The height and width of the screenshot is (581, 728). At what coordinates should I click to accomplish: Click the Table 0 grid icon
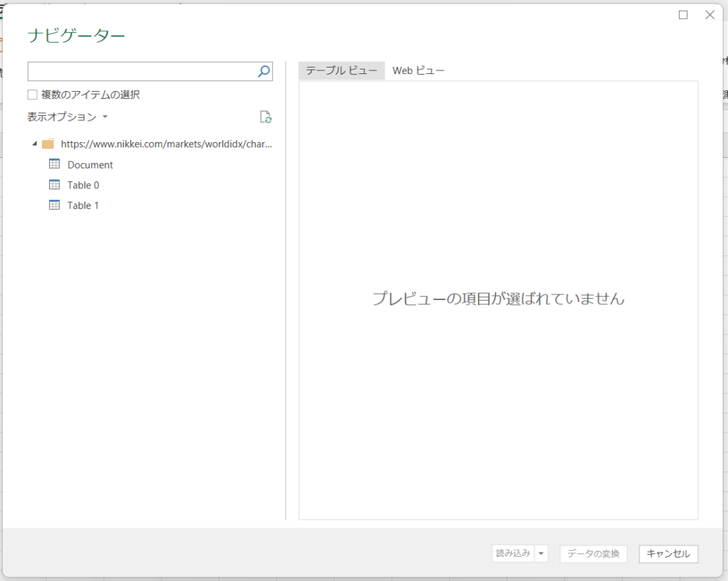[55, 185]
